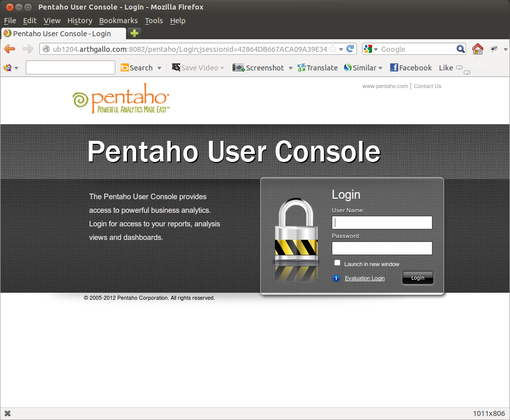Select the Pentaho User Console - Login tab

(64, 34)
